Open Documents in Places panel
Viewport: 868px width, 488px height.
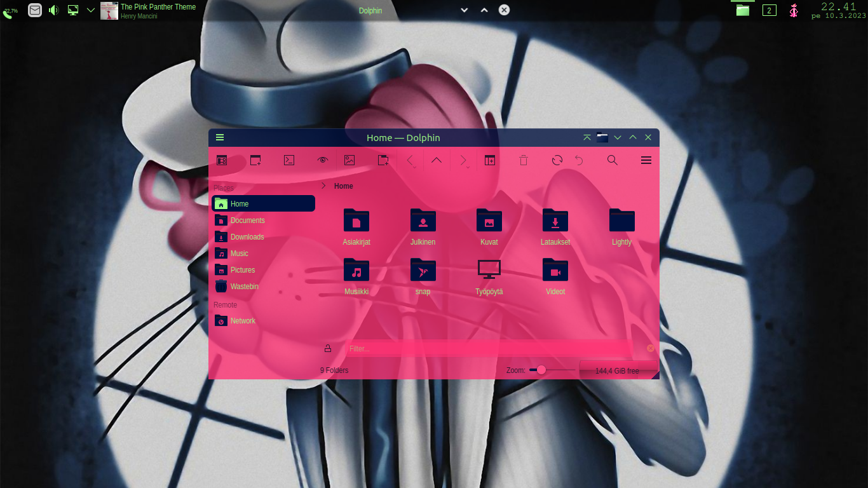click(x=264, y=220)
